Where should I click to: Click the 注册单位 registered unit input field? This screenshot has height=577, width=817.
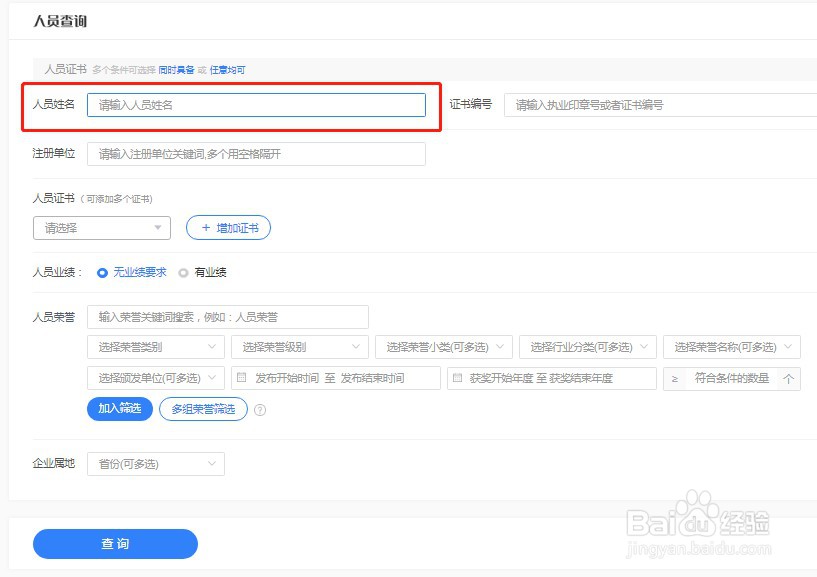[256, 154]
